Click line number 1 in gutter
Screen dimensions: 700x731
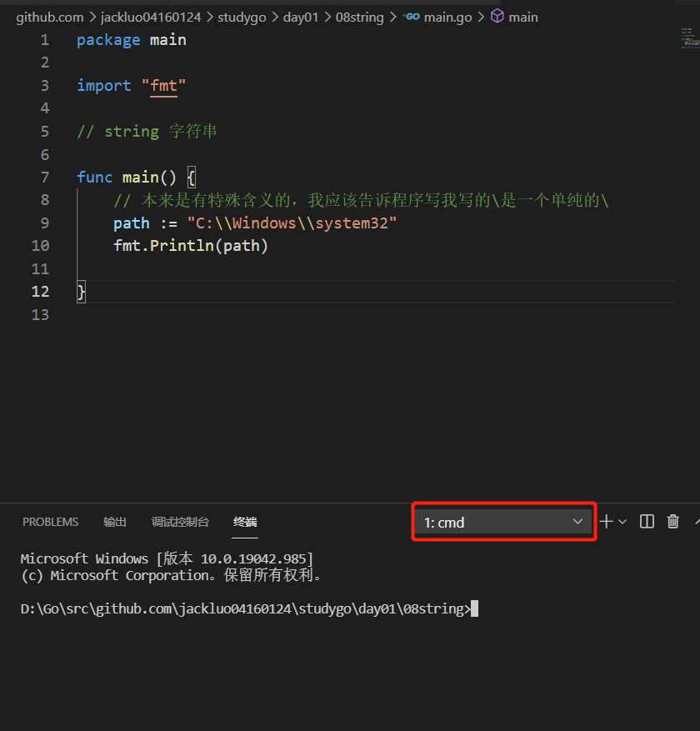click(45, 40)
